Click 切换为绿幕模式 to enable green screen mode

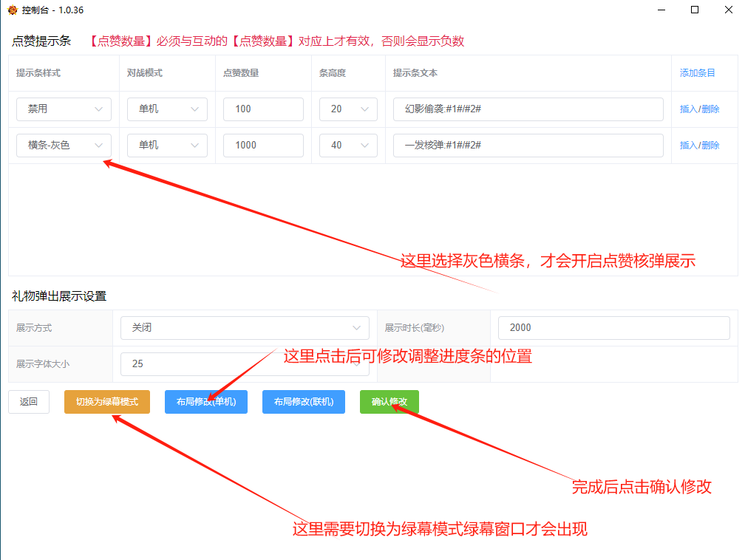106,401
